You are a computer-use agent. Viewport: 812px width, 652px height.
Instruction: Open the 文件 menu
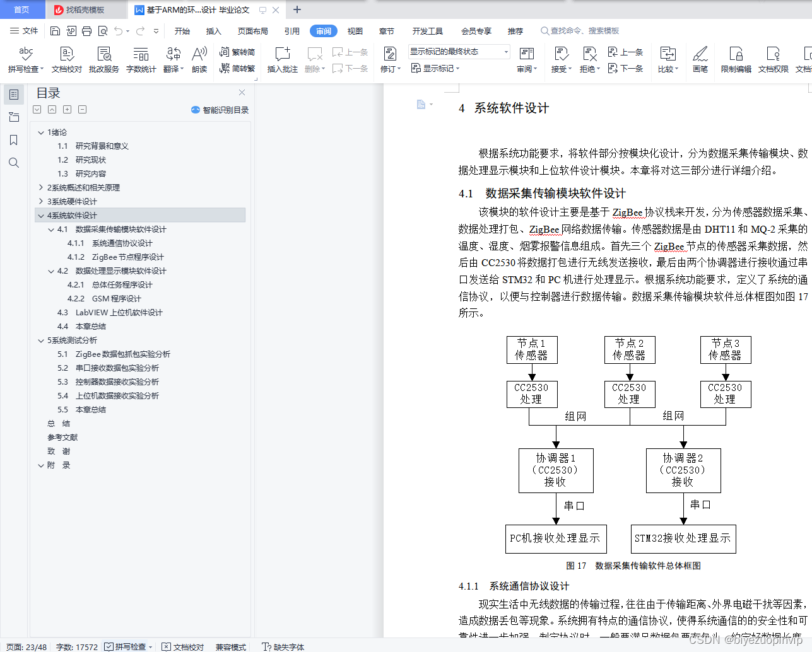(x=24, y=31)
